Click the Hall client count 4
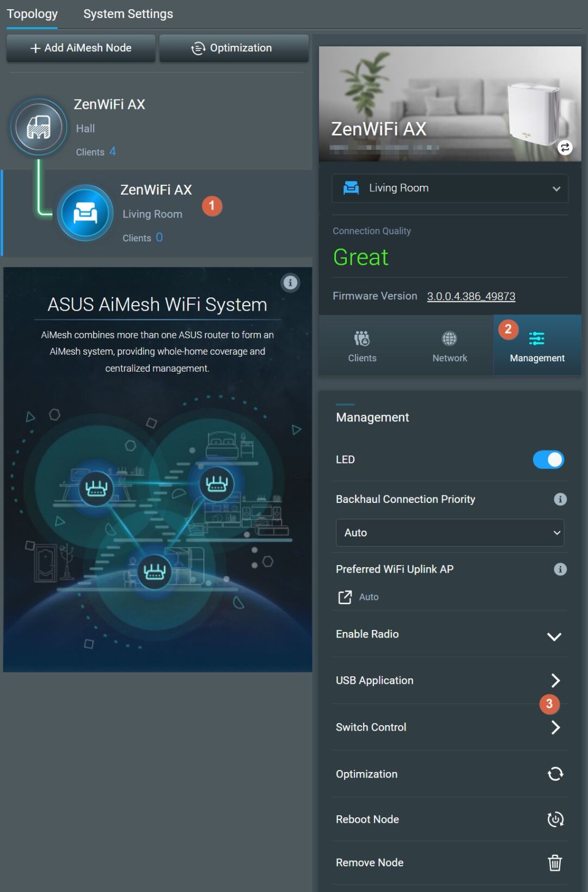 pyautogui.click(x=112, y=151)
